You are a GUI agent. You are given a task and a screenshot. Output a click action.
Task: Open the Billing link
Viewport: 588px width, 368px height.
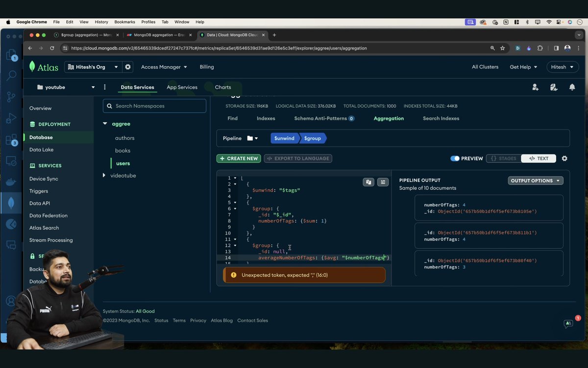click(207, 67)
